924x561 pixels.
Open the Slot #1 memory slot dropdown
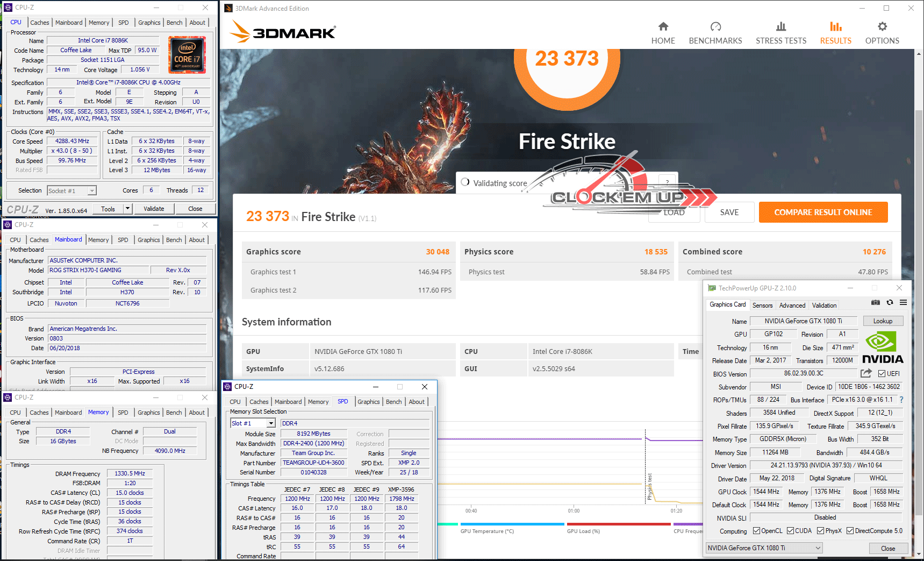tap(271, 423)
